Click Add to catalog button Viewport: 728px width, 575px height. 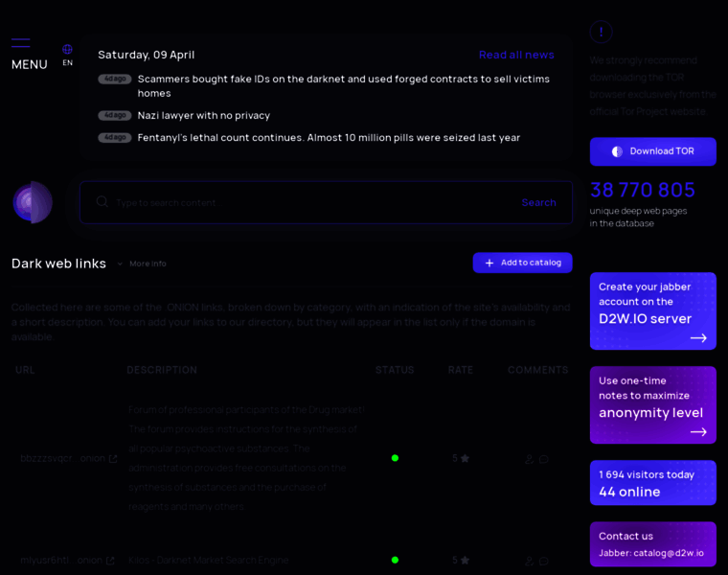522,263
